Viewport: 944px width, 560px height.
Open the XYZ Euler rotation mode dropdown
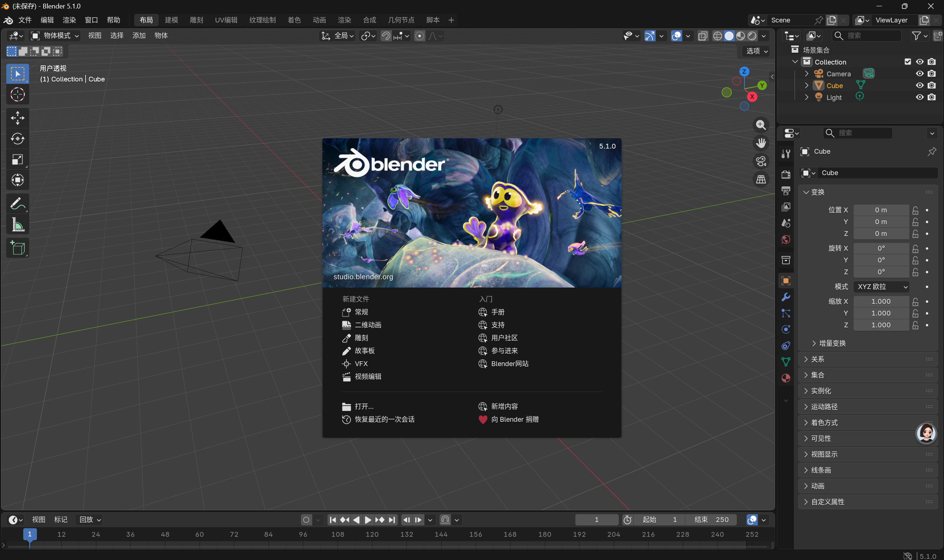[881, 287]
